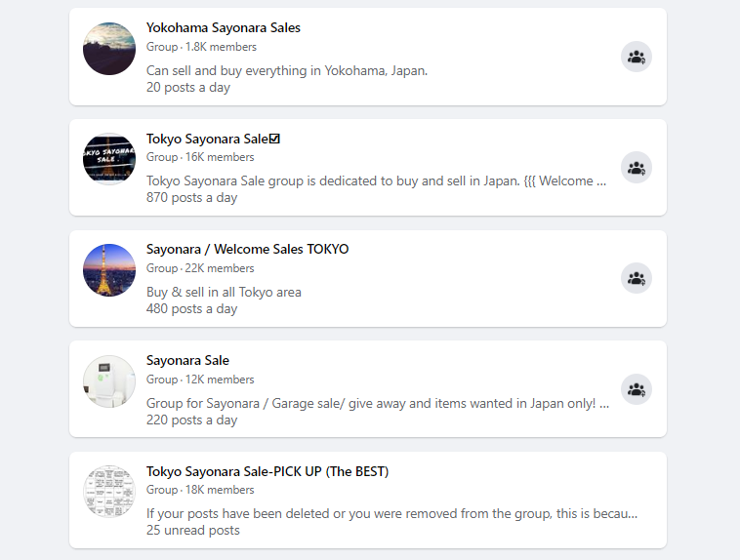
Task: Open Tokyo Tower avatar of Welcome Sales TOKYO
Action: click(x=109, y=270)
